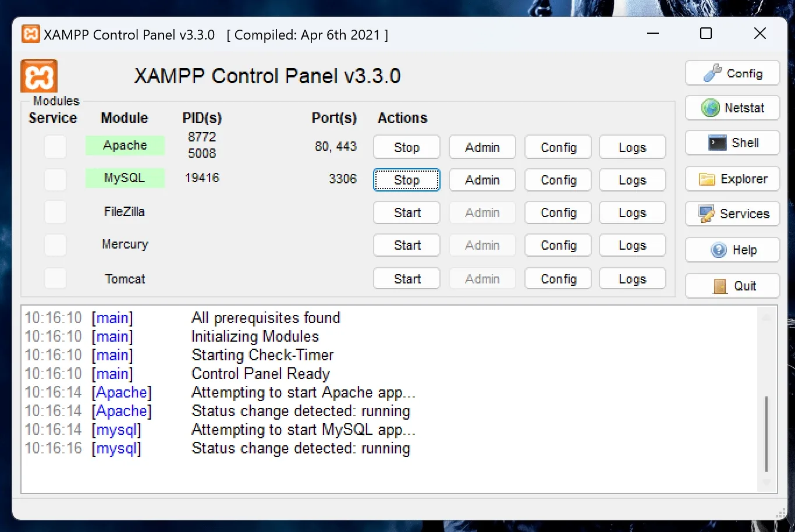This screenshot has width=795, height=532.
Task: Open Mercury Config menu
Action: tap(558, 245)
